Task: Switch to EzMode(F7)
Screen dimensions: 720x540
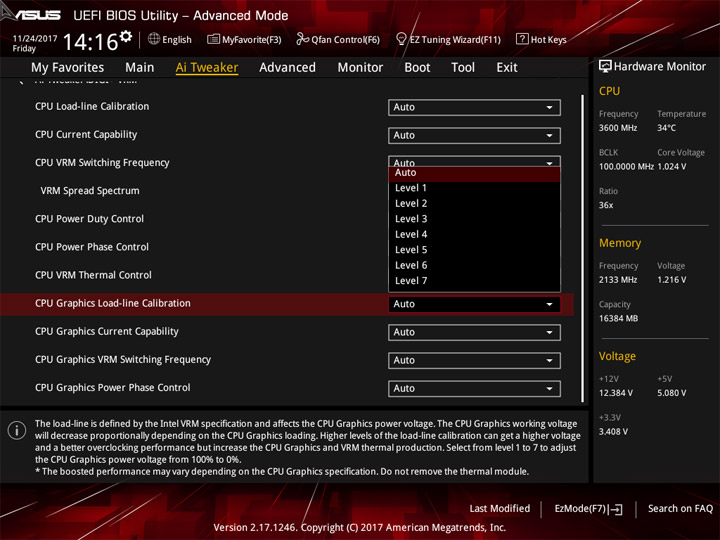Action: pyautogui.click(x=588, y=509)
